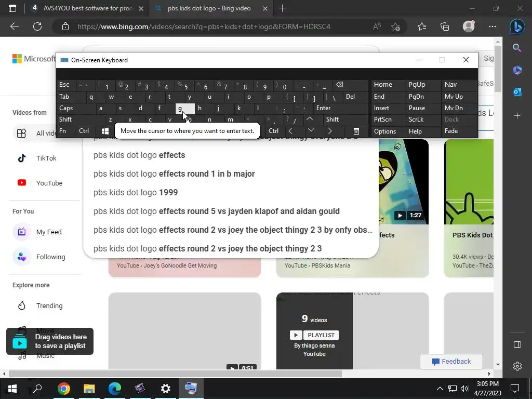
Task: Open the Favorites list icon
Action: click(x=422, y=26)
